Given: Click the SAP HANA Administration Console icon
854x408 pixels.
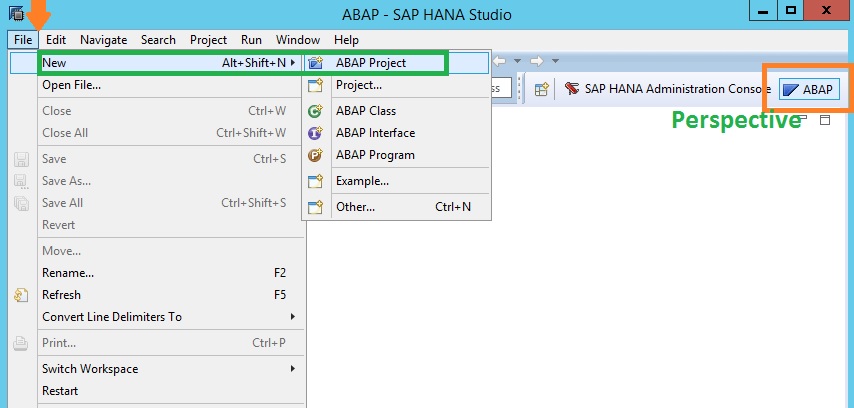Looking at the screenshot, I should pos(571,89).
